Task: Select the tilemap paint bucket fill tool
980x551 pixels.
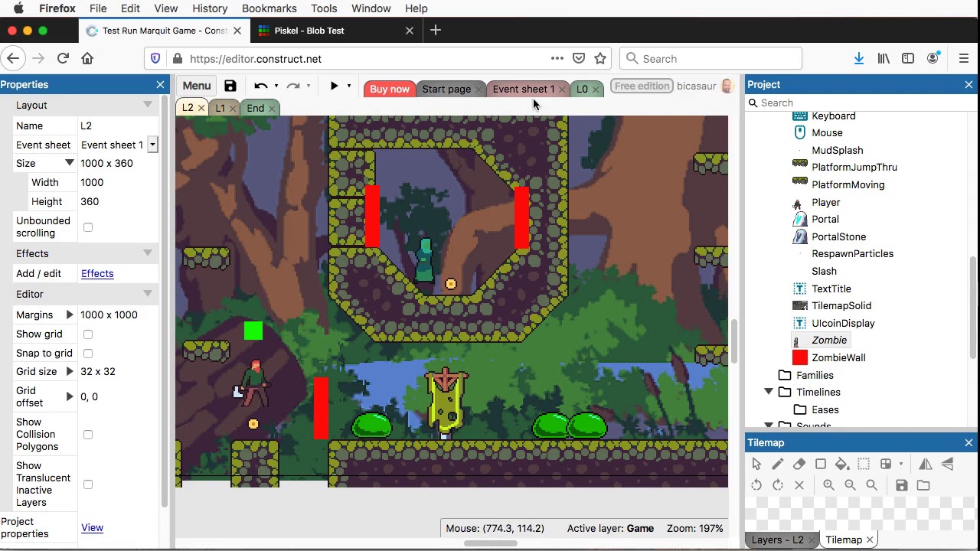Action: [x=842, y=464]
